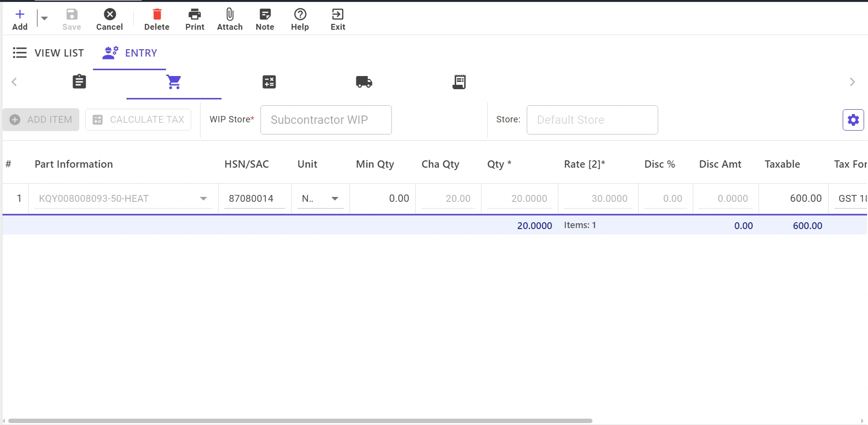
Task: Click the HSN/SAC field 87080014
Action: (254, 198)
